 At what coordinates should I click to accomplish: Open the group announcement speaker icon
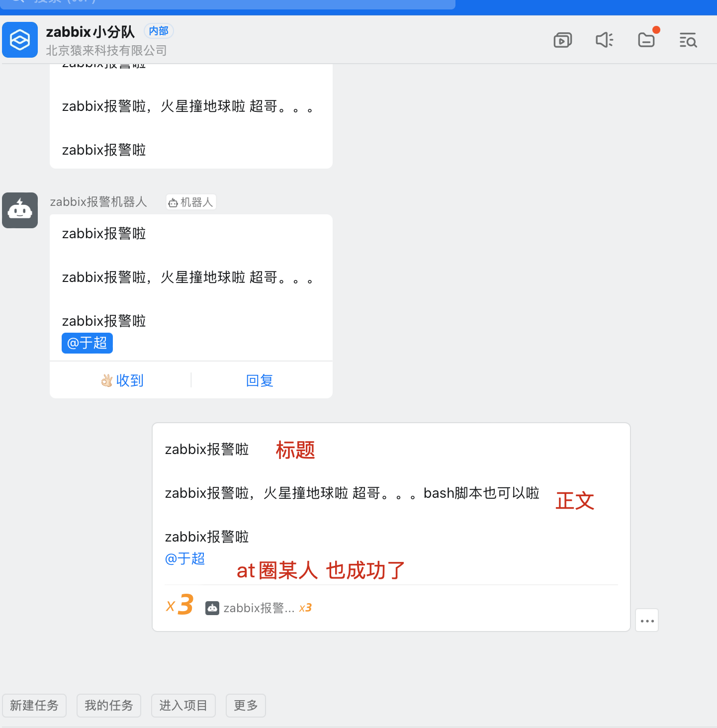click(604, 40)
